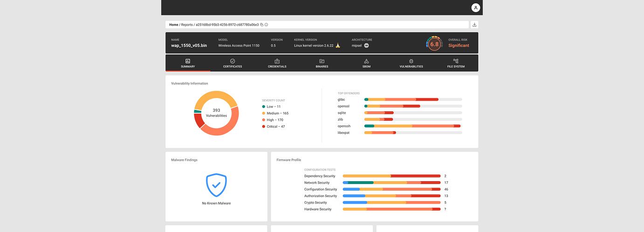
Task: Click the Linux kernel version 2.6.22 text
Action: tap(314, 46)
